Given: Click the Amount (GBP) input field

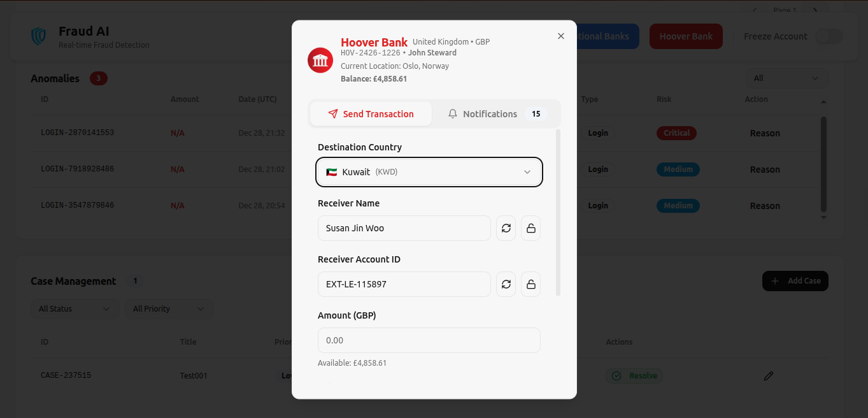Looking at the screenshot, I should (429, 340).
